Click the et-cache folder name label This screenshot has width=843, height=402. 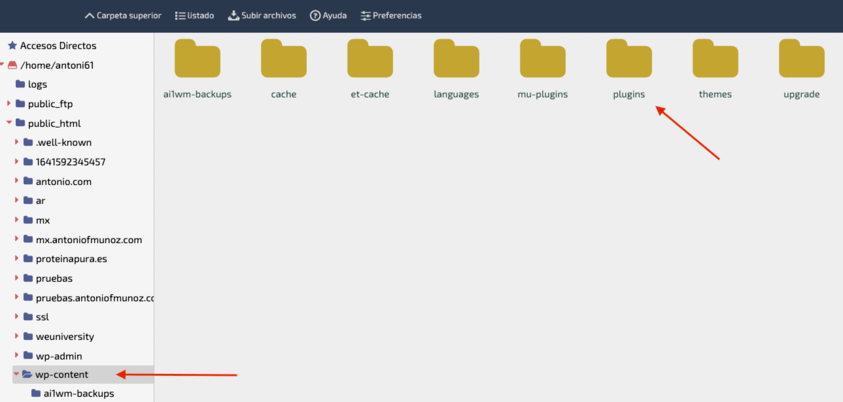[x=370, y=95]
